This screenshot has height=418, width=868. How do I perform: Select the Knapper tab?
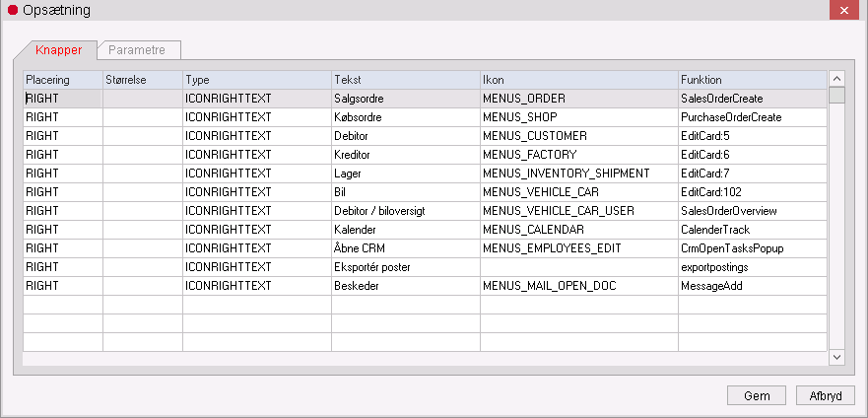(59, 49)
